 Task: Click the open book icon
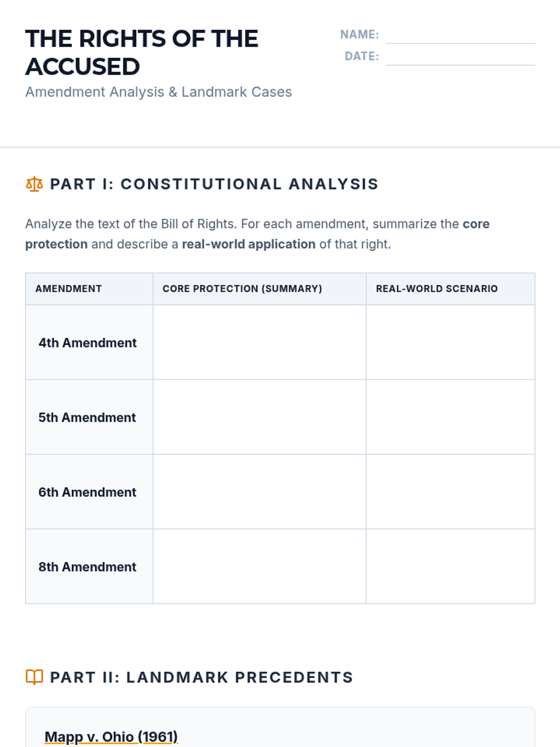pos(34,677)
